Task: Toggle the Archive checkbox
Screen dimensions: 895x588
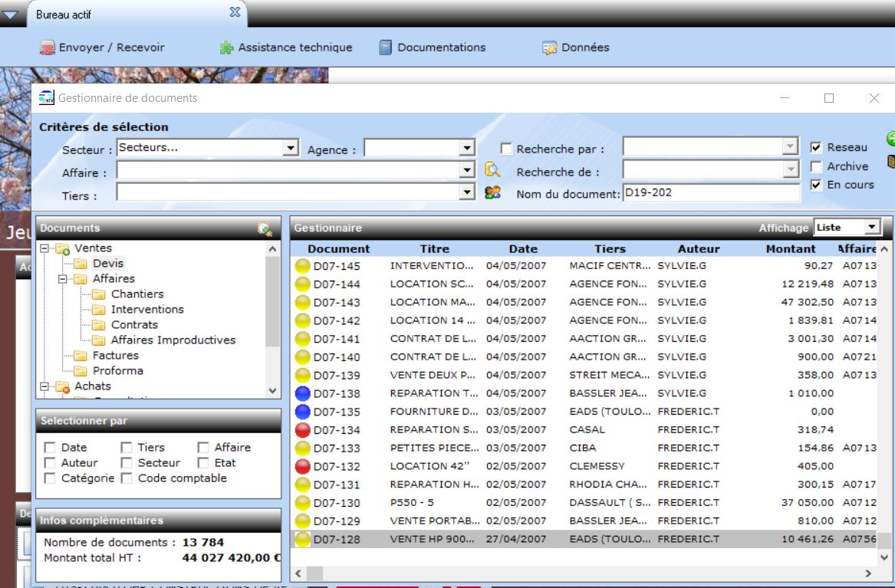Action: tap(816, 166)
